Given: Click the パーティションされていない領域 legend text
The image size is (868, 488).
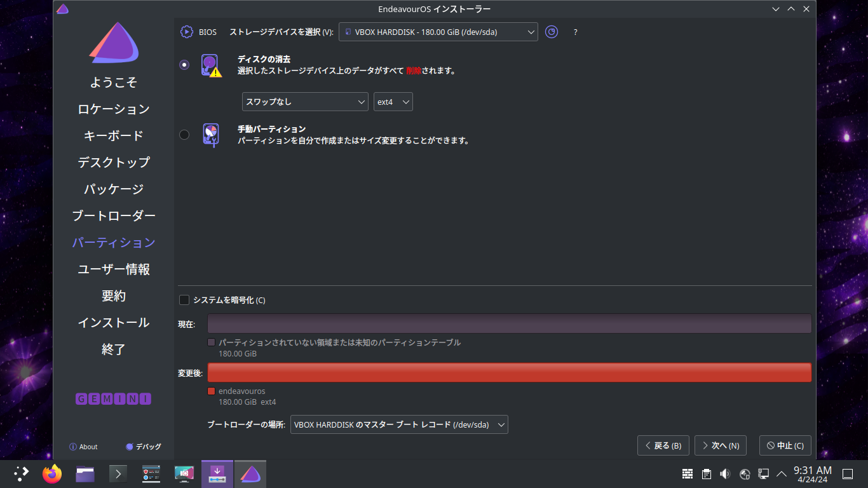Looking at the screenshot, I should 340,342.
